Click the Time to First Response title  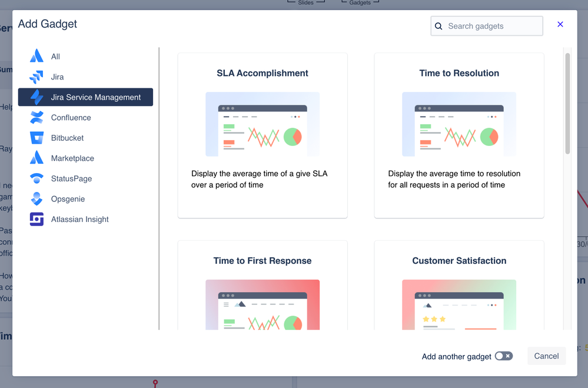pyautogui.click(x=263, y=261)
